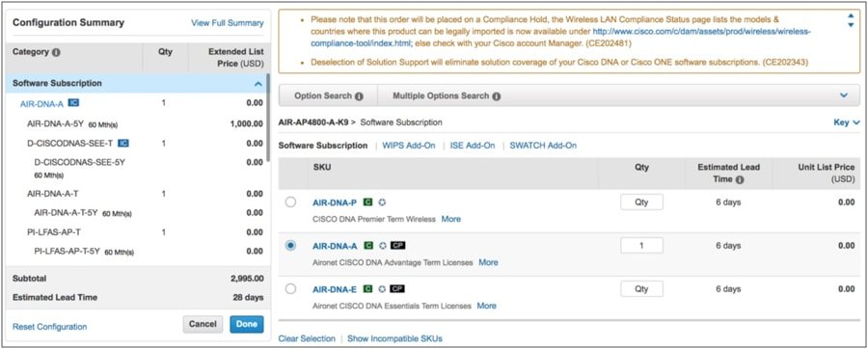Viewport: 868px width, 349px height.
Task: Select the AIR-DNA-P radio button
Action: (290, 202)
